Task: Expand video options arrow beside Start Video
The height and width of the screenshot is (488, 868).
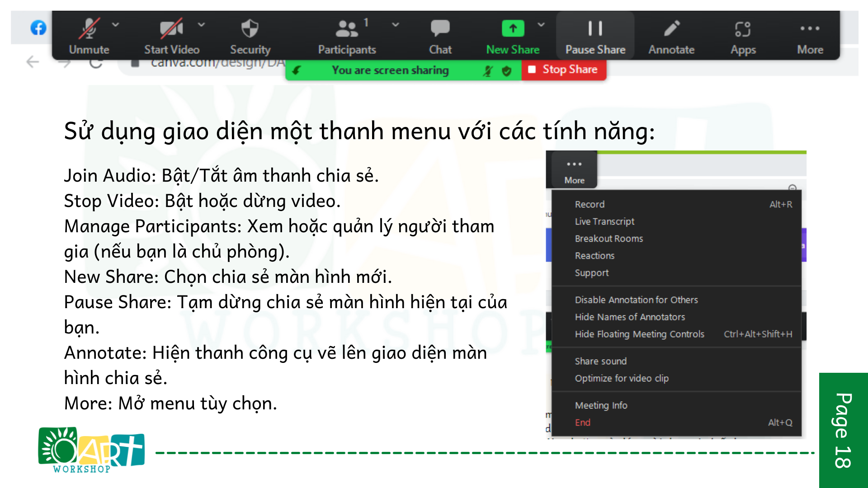Action: coord(202,24)
